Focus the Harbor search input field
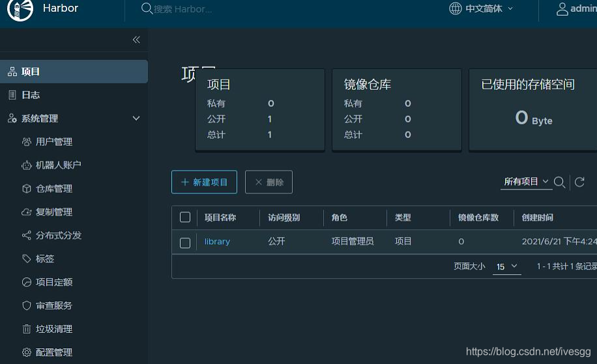Image resolution: width=597 pixels, height=364 pixels. tap(182, 8)
